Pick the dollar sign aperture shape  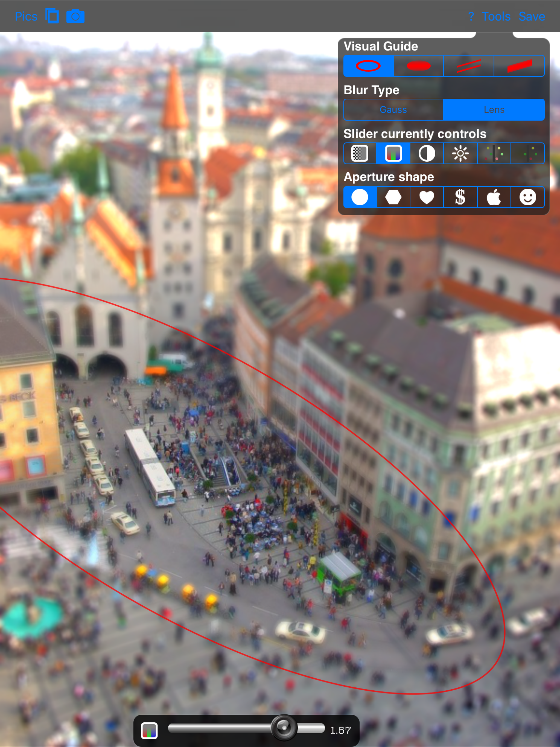[x=460, y=197]
